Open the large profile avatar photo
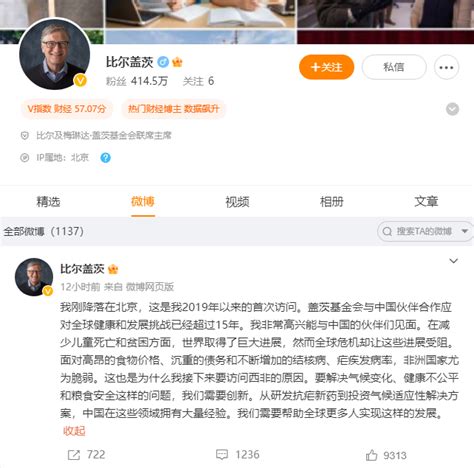 click(x=55, y=54)
